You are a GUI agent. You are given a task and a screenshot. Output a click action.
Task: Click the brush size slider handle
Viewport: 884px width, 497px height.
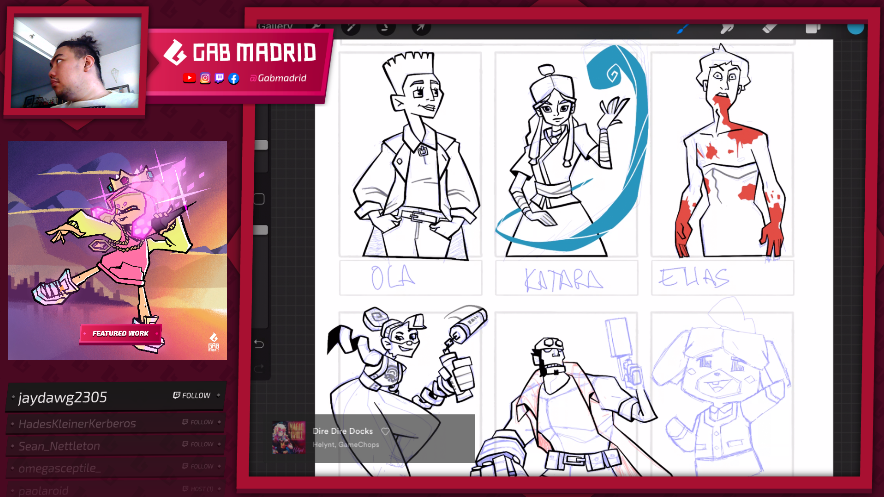tap(261, 145)
